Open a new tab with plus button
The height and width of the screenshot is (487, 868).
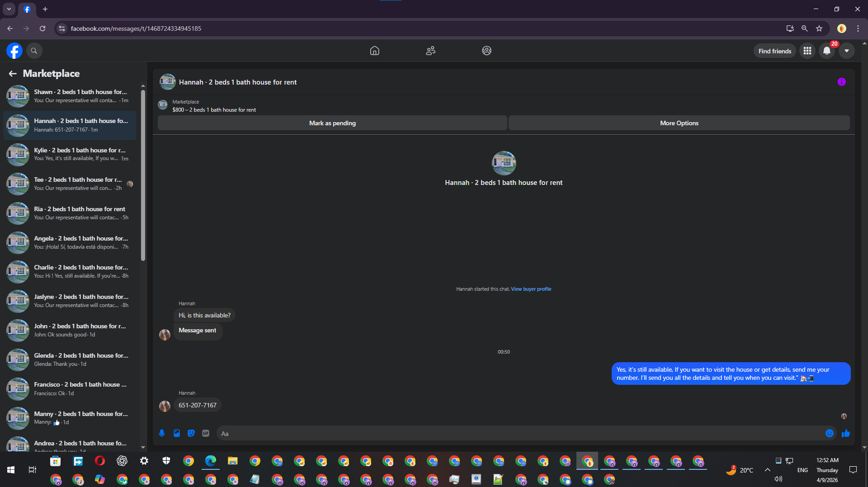(45, 9)
